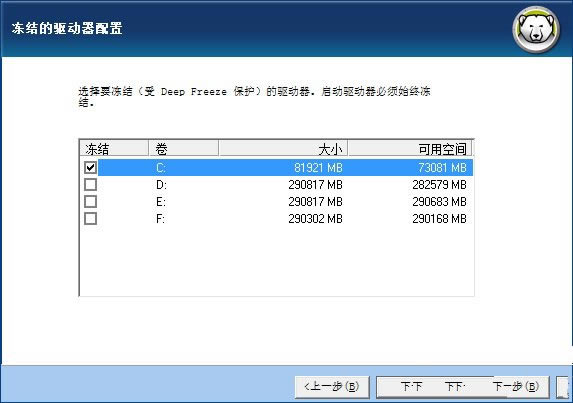Image resolution: width=573 pixels, height=403 pixels.
Task: Click the 290683 MB free space value
Action: coord(439,202)
